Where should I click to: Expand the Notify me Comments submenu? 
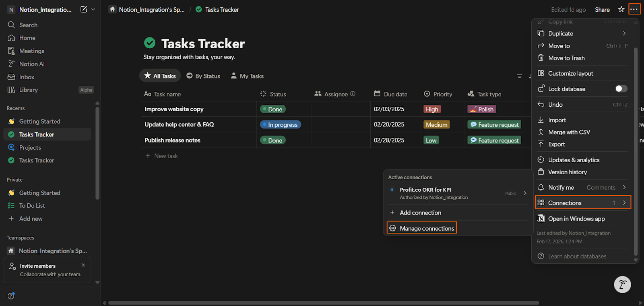pyautogui.click(x=624, y=187)
